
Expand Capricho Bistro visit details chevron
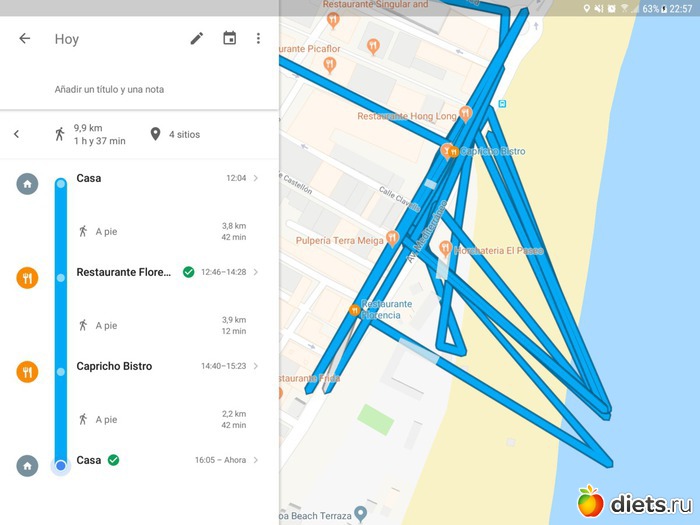[x=255, y=366]
